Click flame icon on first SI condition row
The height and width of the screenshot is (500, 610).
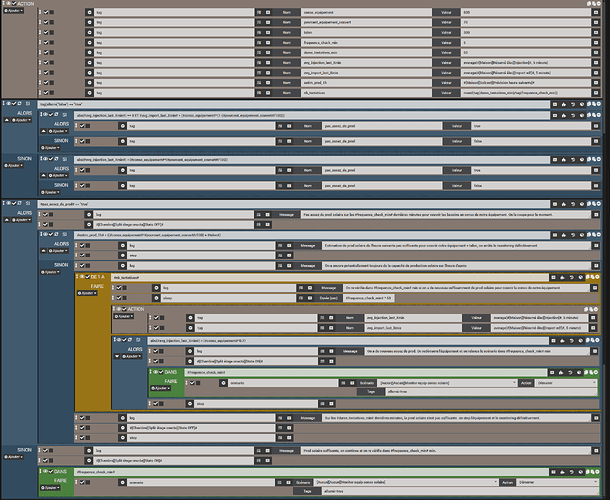[564, 104]
